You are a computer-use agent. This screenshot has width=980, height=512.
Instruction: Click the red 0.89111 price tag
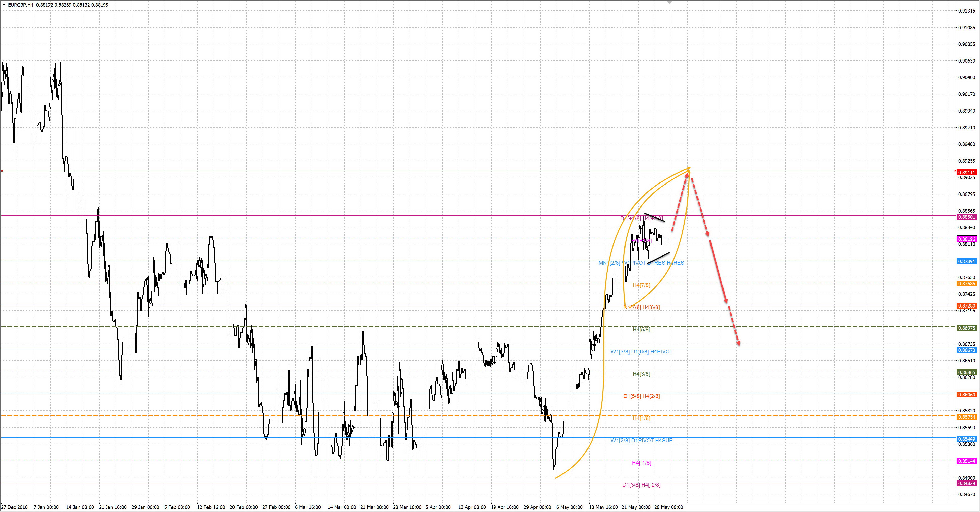(x=966, y=172)
